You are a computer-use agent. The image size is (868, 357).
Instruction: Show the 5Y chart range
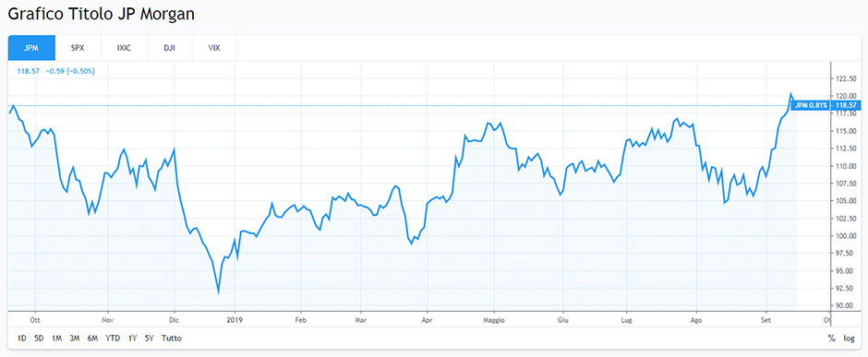tap(150, 339)
